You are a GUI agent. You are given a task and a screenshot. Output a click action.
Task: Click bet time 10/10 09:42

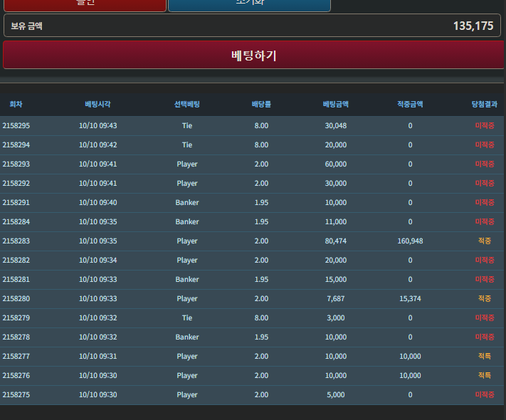97,145
